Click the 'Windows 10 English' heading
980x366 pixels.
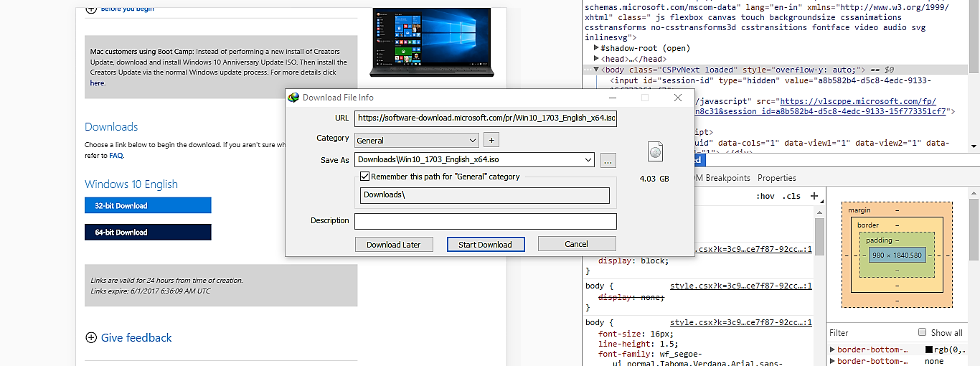point(131,184)
